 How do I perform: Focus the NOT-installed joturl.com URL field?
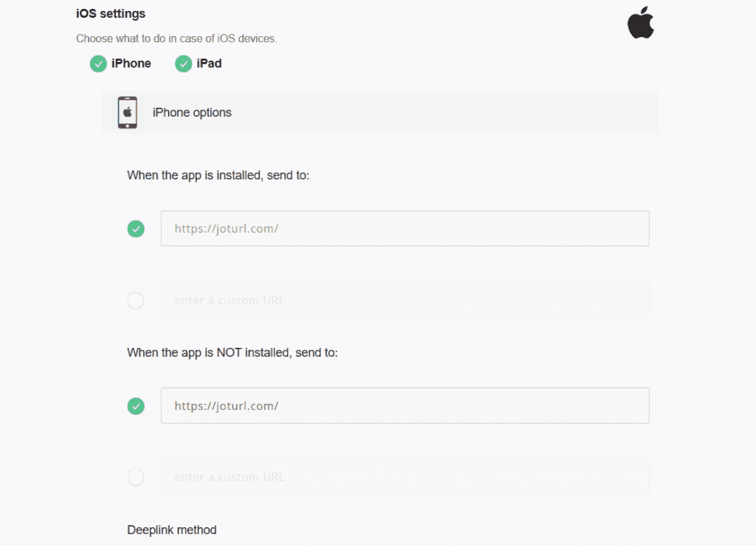point(405,405)
